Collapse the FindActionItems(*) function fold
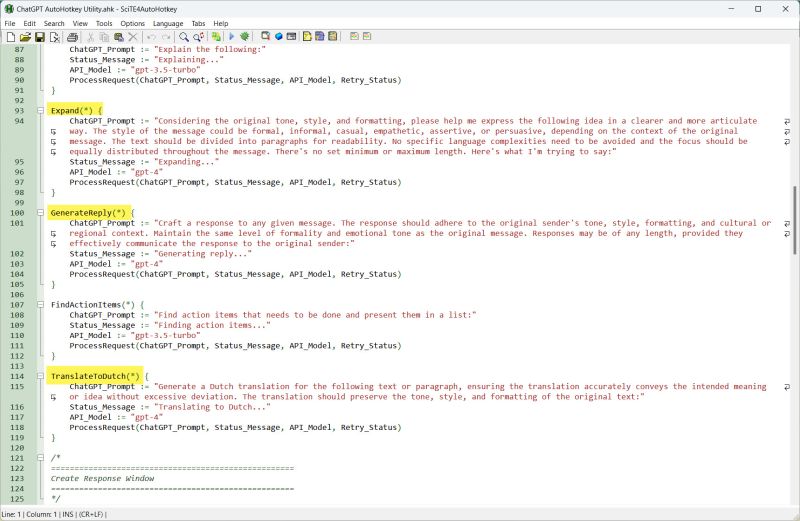The height and width of the screenshot is (521, 800). [x=40, y=305]
